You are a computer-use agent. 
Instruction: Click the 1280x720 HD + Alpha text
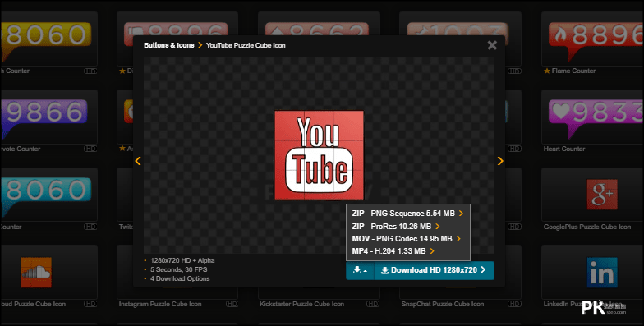[182, 260]
